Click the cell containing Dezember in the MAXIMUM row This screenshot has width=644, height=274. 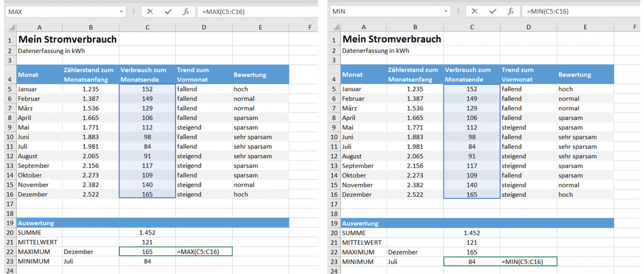point(91,252)
